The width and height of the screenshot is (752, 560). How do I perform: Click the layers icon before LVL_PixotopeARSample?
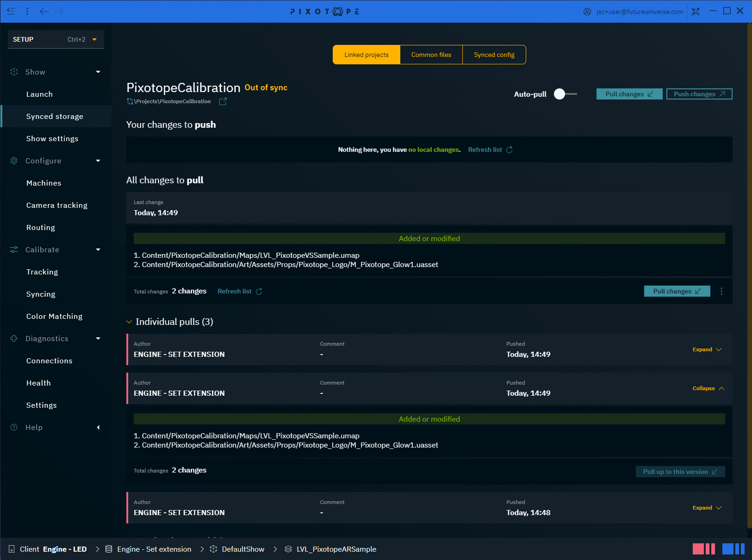(288, 549)
